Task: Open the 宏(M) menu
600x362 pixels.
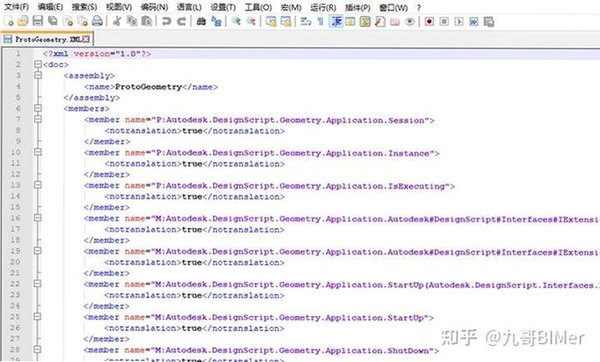Action: pos(291,7)
